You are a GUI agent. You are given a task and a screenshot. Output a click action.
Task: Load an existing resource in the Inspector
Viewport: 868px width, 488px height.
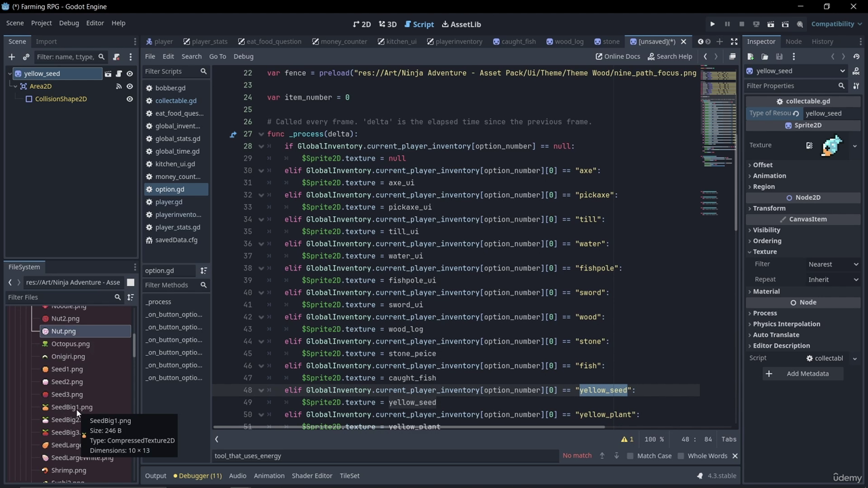[x=765, y=57]
